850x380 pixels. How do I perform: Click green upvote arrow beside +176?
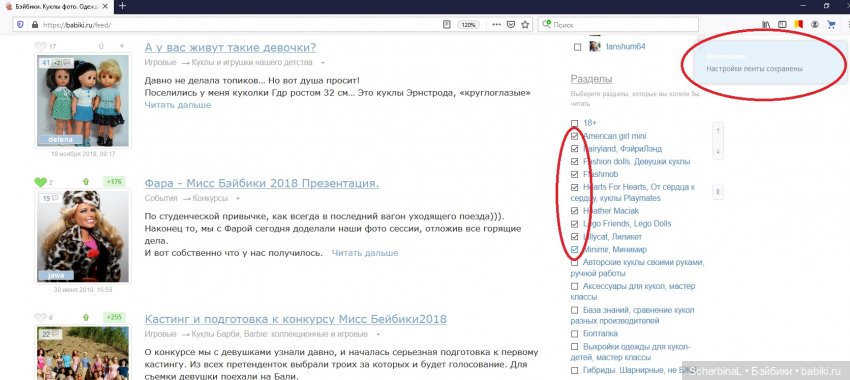[x=86, y=182]
